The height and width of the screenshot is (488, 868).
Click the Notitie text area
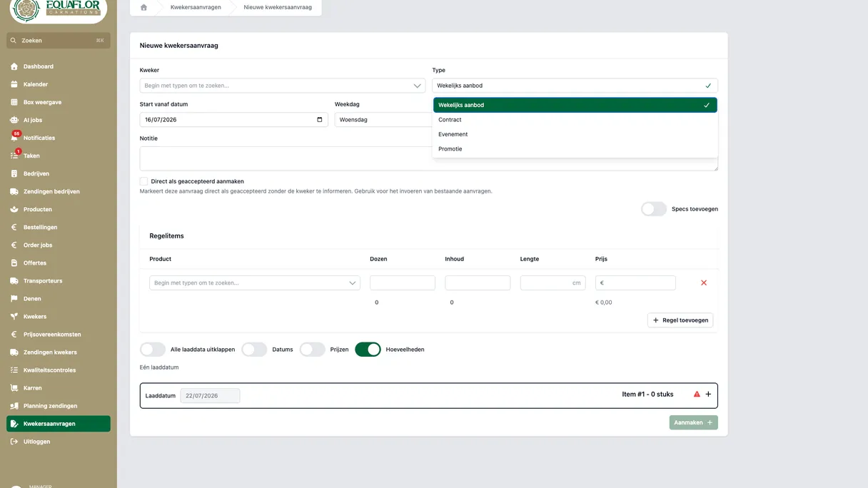(428, 158)
